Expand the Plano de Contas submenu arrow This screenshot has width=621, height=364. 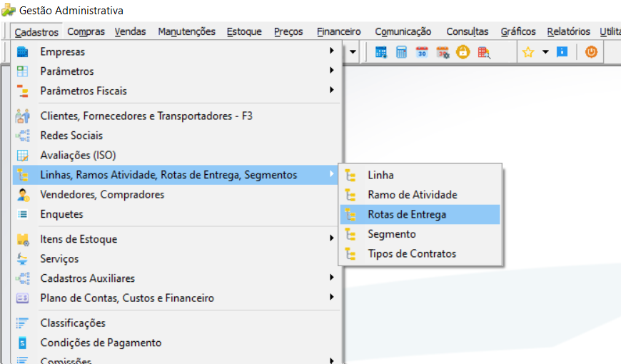click(x=331, y=297)
